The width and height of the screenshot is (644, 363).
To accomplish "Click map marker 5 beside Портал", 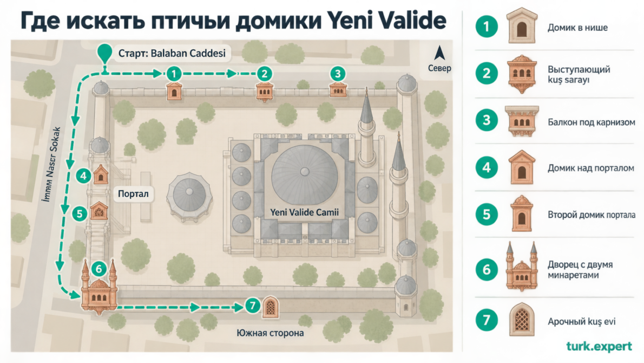I will 80,214.
